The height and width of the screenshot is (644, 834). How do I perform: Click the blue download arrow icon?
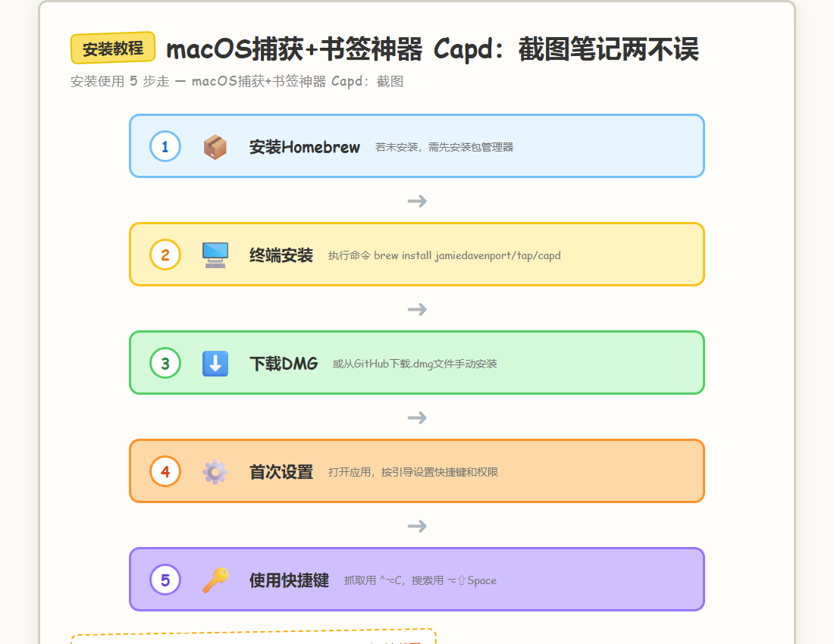click(215, 364)
